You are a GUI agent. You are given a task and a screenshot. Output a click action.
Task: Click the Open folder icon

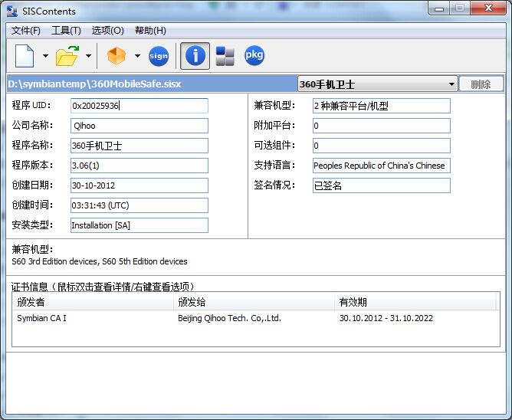(67, 56)
